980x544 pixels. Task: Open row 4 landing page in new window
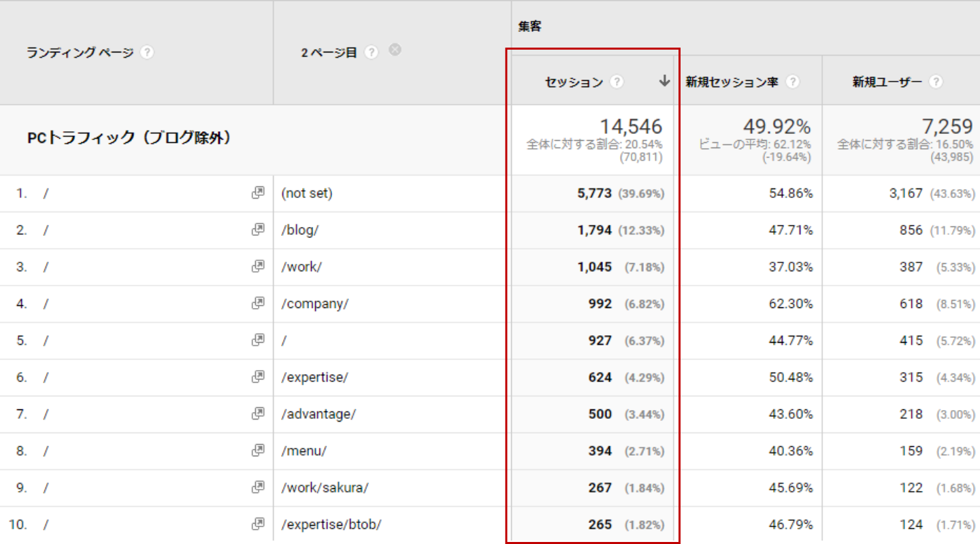tap(258, 303)
